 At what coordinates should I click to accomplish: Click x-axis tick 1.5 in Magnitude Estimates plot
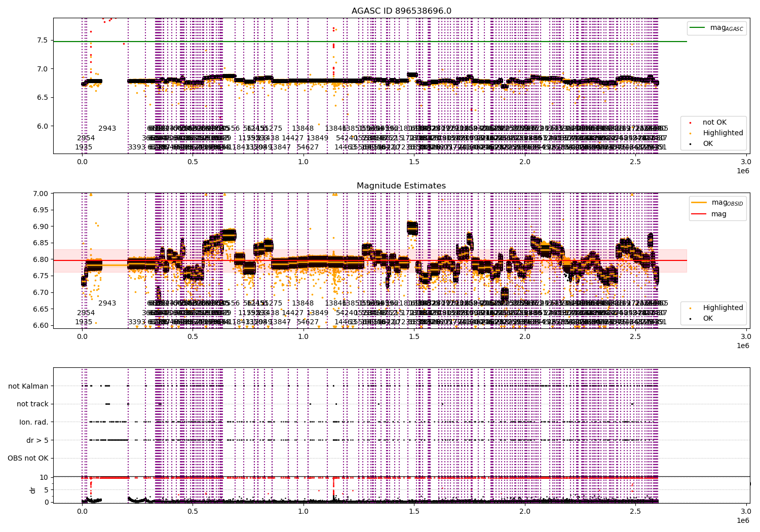pyautogui.click(x=414, y=337)
